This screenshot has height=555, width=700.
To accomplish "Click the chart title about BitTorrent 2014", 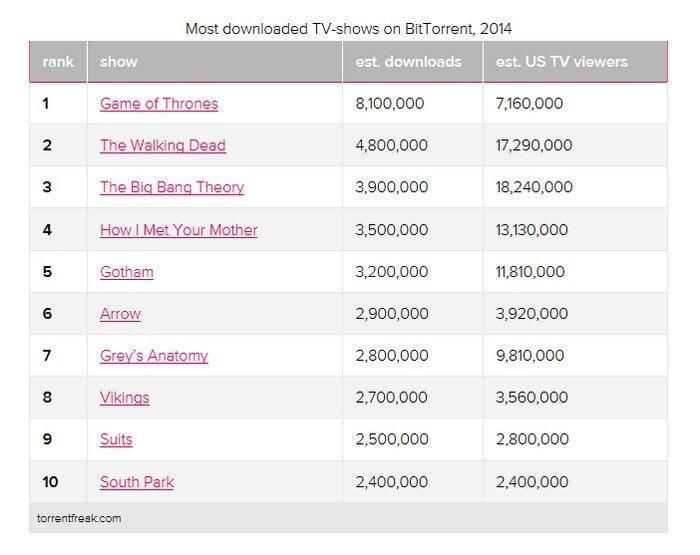I will pyautogui.click(x=348, y=28).
